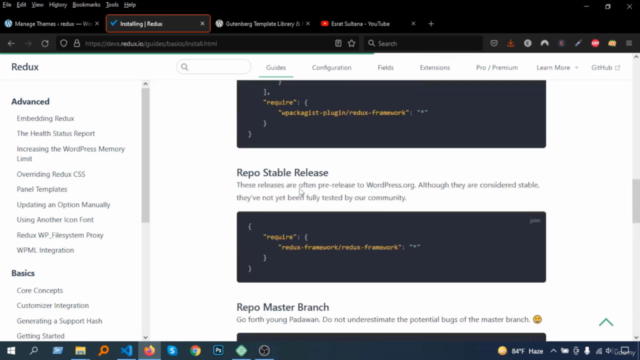The image size is (640, 360).
Task: Bookmark this page with the star icon
Action: [x=351, y=43]
